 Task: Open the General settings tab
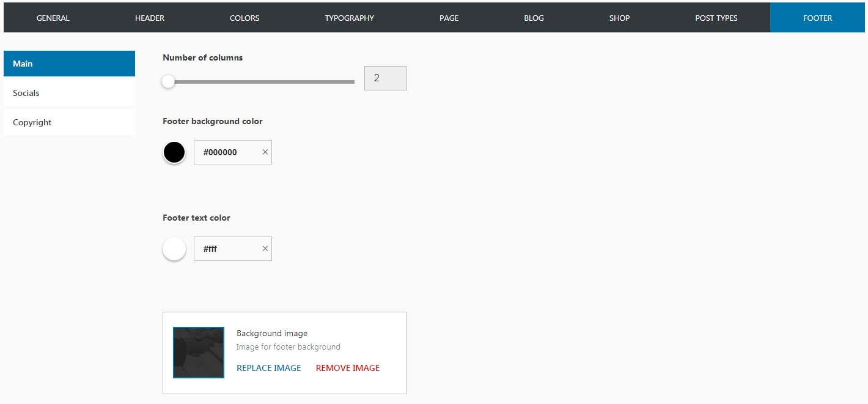[53, 18]
